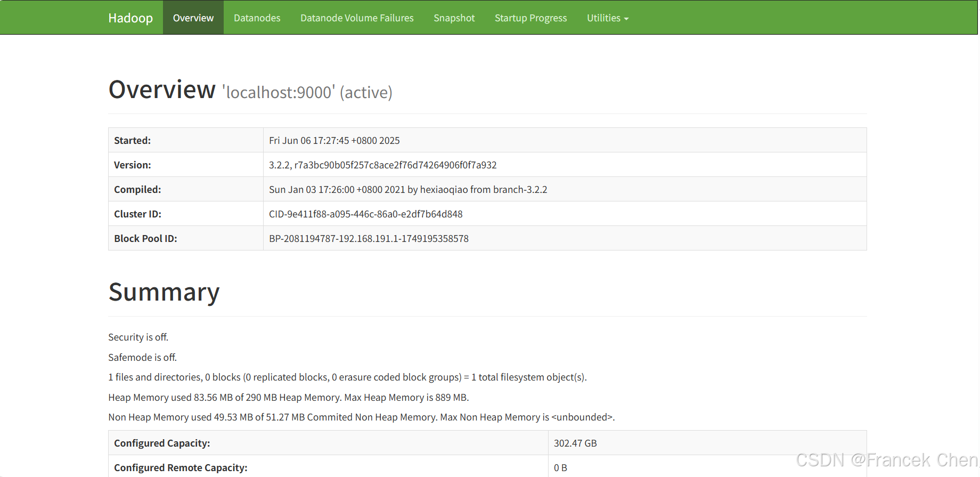This screenshot has height=477, width=980.
Task: Click the Configured Capacity: label
Action: click(162, 443)
